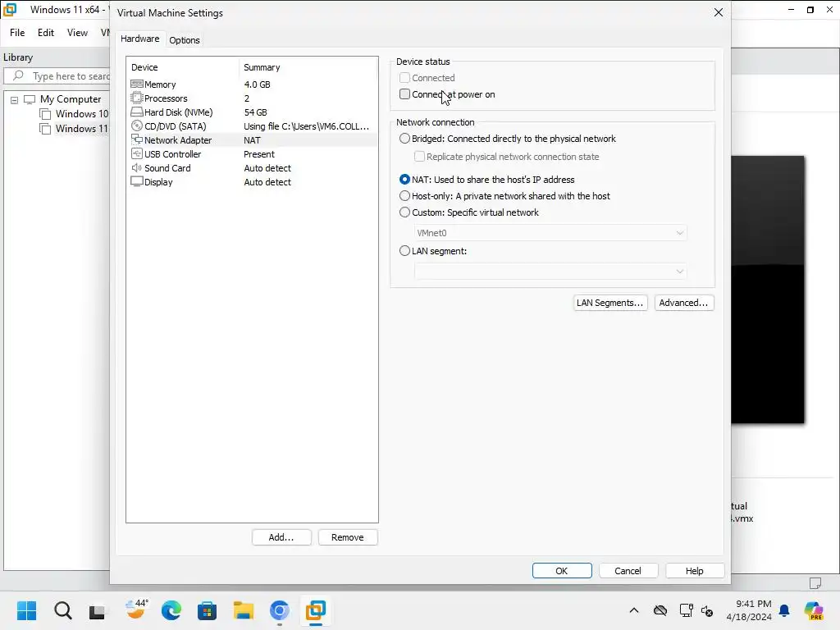840x630 pixels.
Task: Click the muted volume tray icon
Action: 707,610
